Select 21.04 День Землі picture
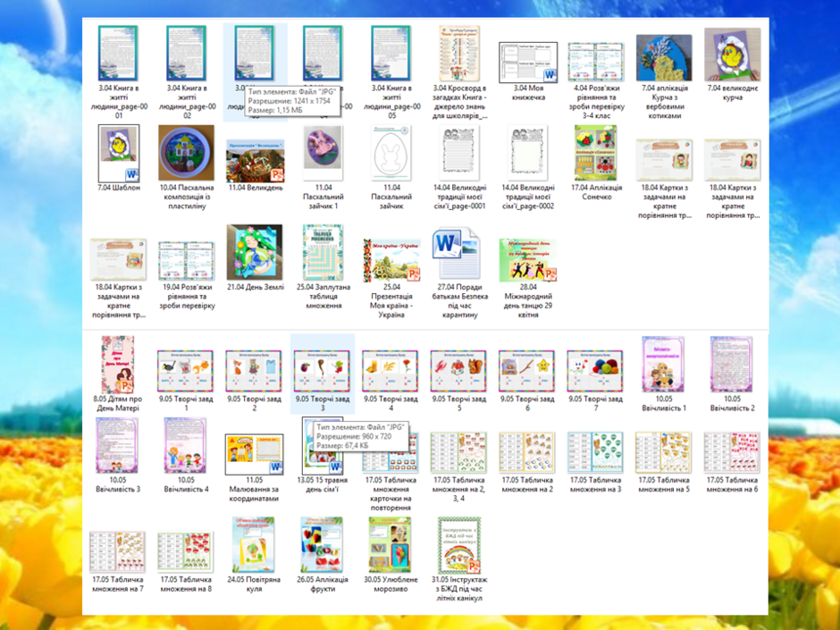This screenshot has height=630, width=840. click(x=255, y=252)
